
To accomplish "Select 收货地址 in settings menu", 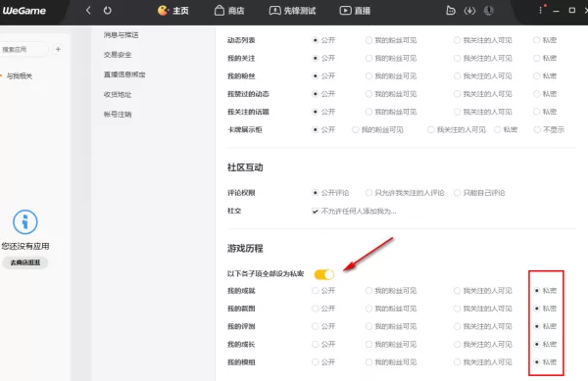I will (x=118, y=94).
